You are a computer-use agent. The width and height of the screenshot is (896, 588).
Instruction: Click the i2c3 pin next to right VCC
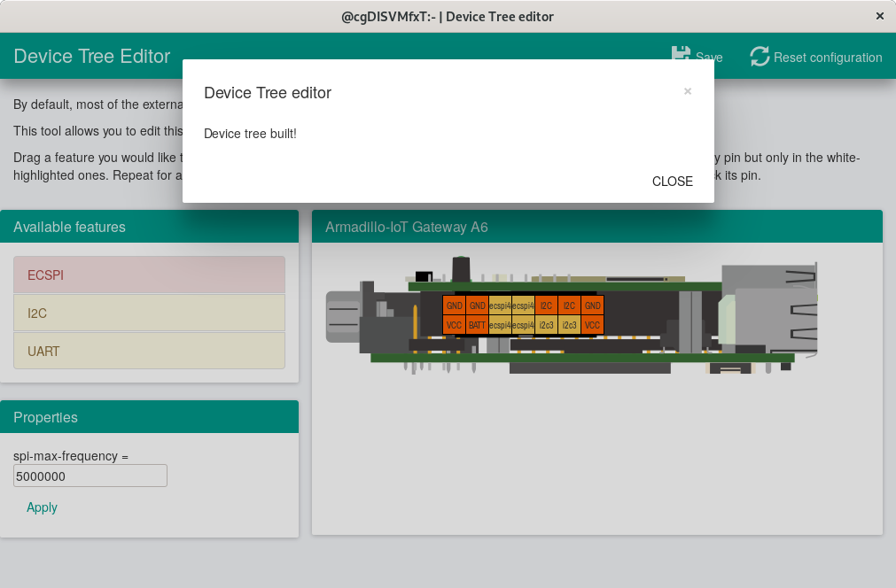pyautogui.click(x=569, y=325)
